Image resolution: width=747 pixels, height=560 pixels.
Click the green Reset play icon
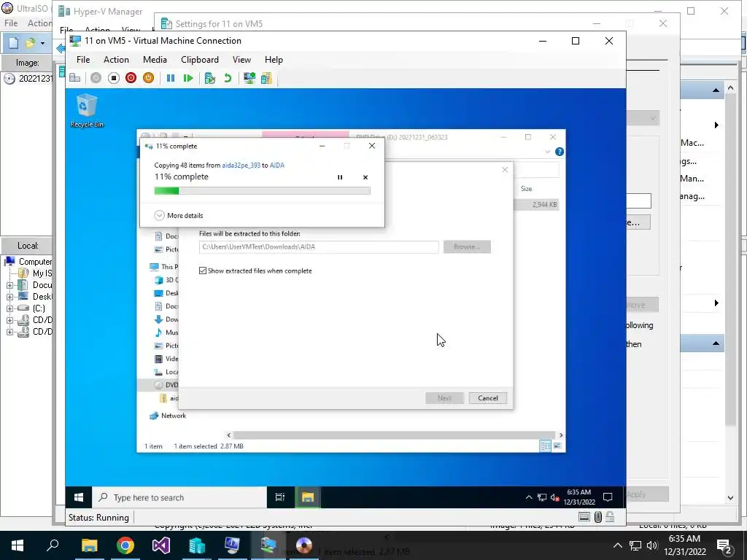click(188, 78)
